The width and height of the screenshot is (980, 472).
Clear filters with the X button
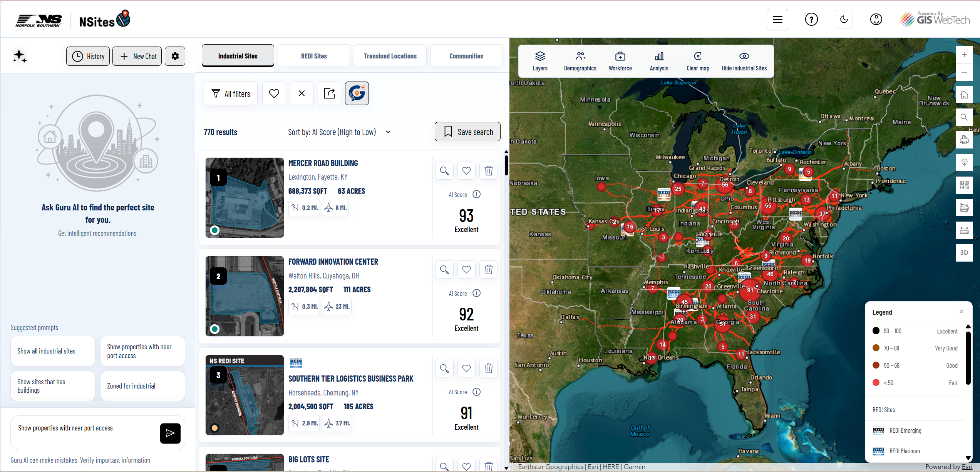click(302, 93)
